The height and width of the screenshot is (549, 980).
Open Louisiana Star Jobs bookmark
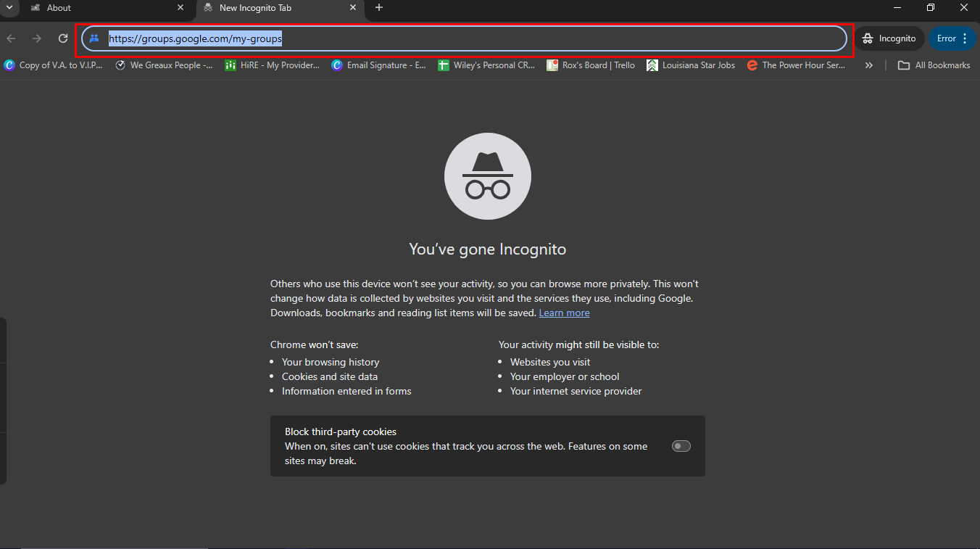pyautogui.click(x=691, y=65)
